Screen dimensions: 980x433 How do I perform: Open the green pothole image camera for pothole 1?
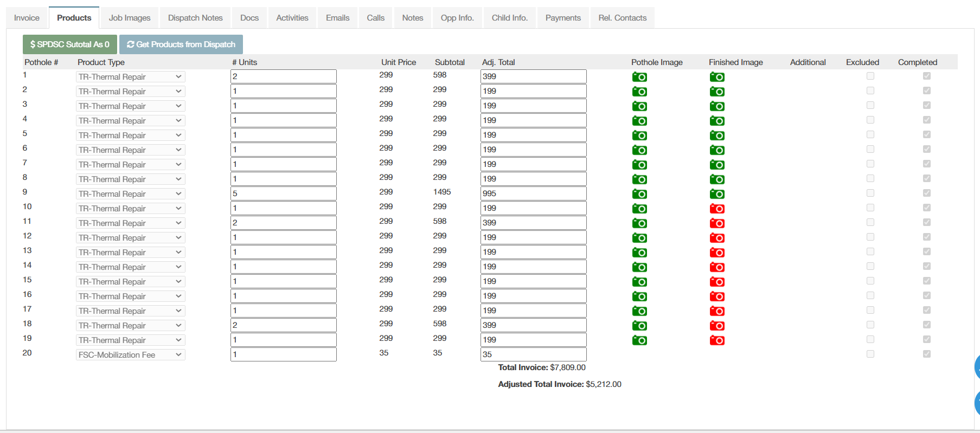tap(639, 77)
